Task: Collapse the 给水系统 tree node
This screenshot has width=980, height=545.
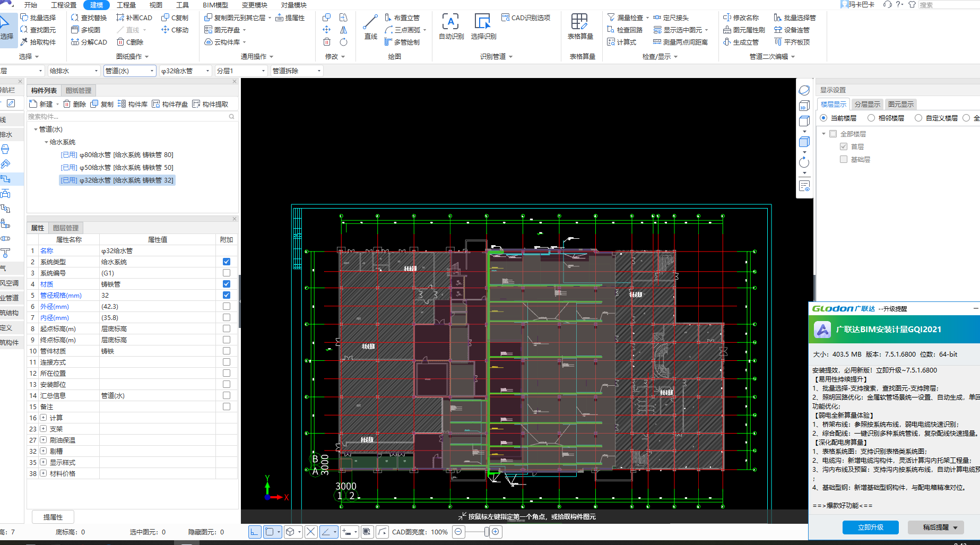Action: (x=46, y=142)
